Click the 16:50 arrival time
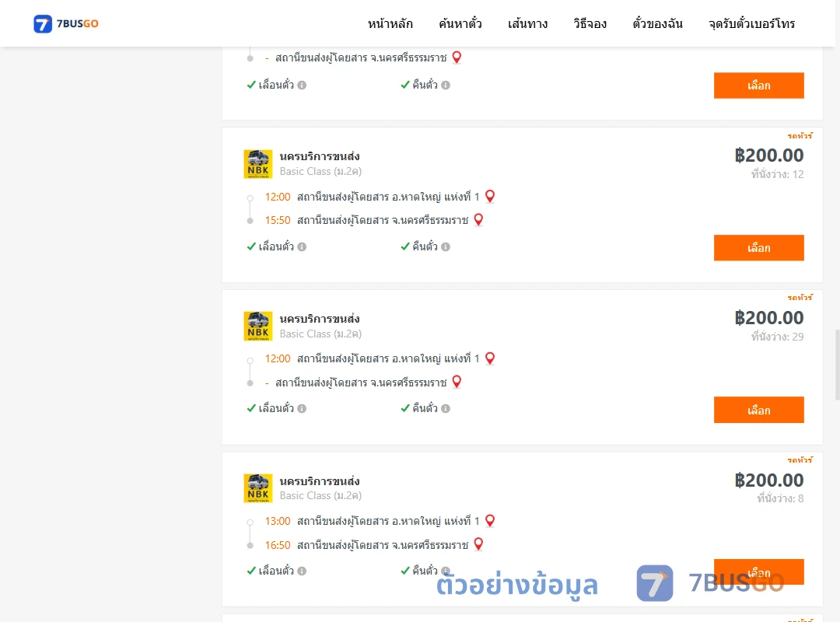Viewport: 840px width, 622px height. 278,545
